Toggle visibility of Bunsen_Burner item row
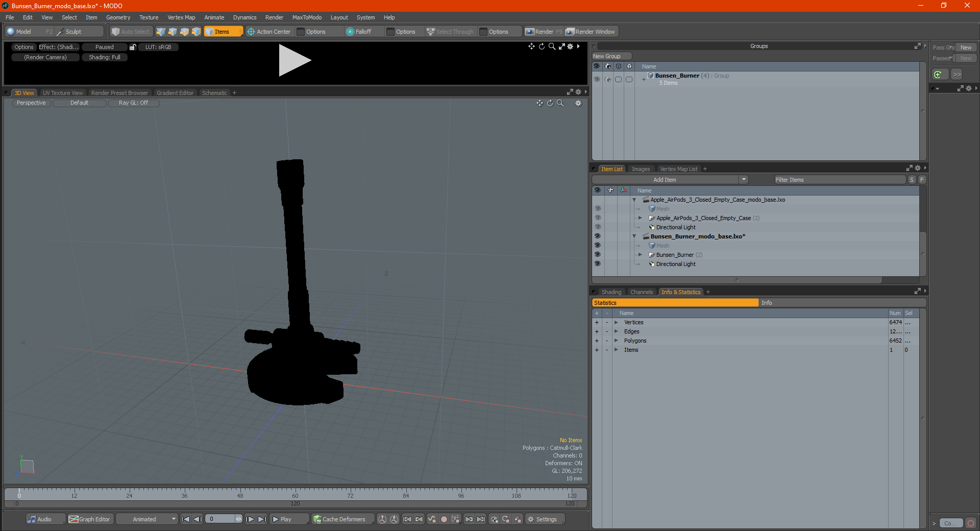 click(x=598, y=255)
